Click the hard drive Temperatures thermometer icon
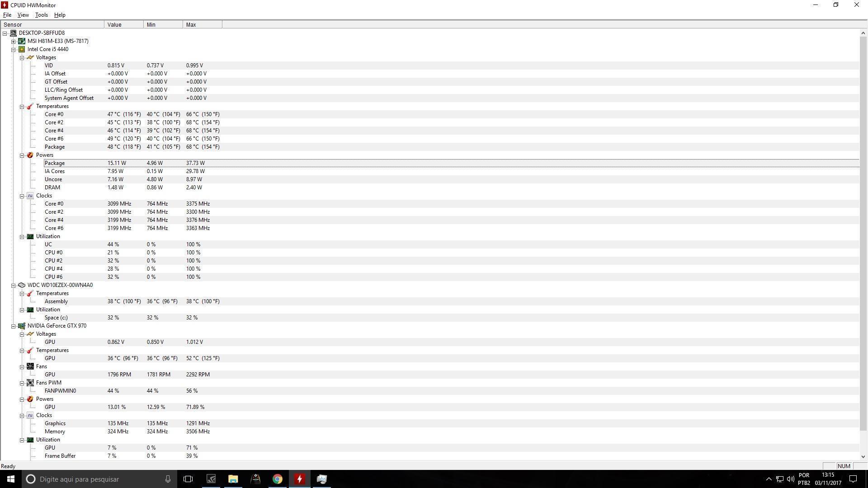The image size is (868, 488). (30, 293)
